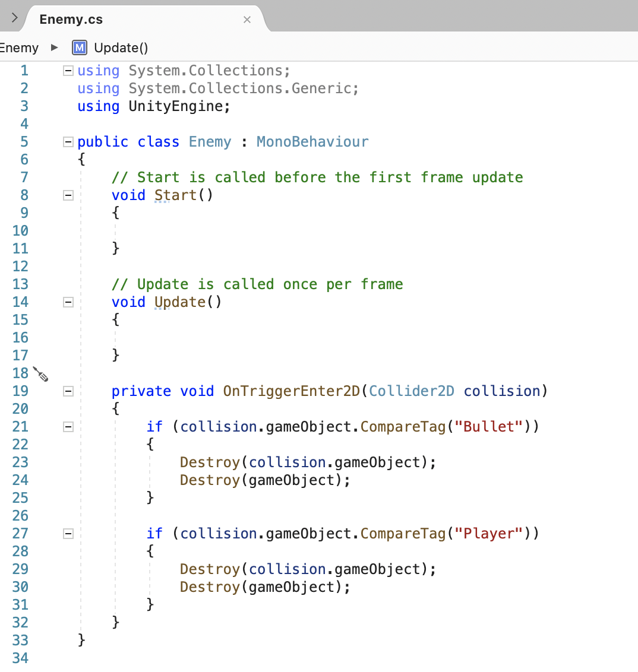Fold the Update() method body
Screen dimensions: 638x672
pos(68,302)
